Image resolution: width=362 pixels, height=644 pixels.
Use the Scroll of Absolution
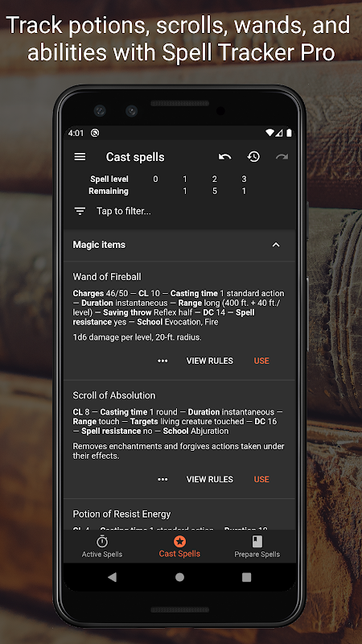pyautogui.click(x=261, y=479)
